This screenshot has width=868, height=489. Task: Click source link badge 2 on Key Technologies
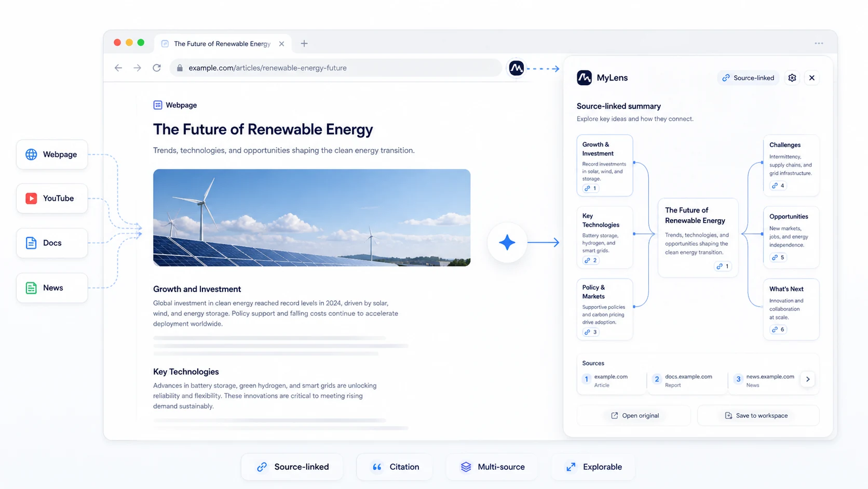click(590, 260)
